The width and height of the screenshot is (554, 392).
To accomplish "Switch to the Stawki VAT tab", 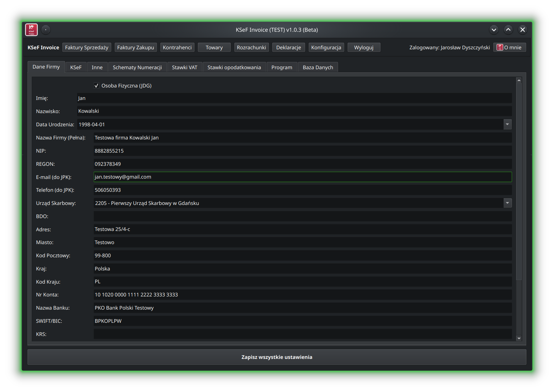I will click(x=185, y=68).
